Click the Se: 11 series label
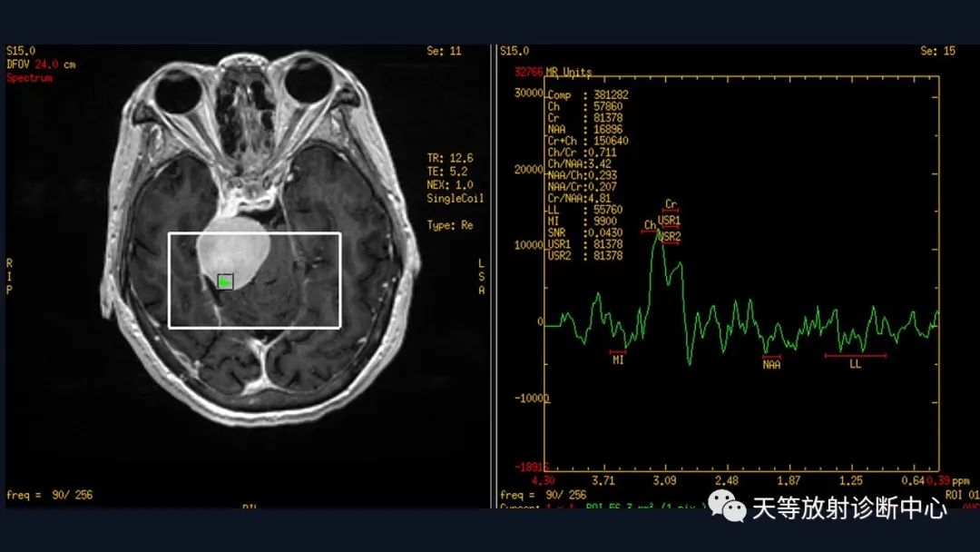980x552 pixels. point(444,51)
